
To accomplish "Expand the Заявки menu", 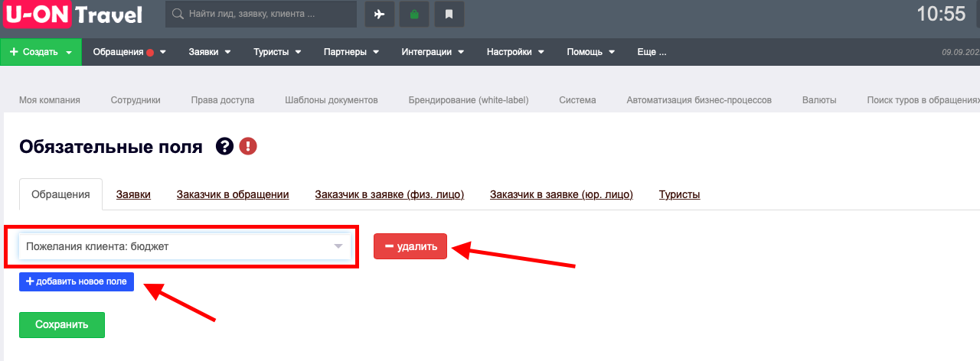I will 211,52.
